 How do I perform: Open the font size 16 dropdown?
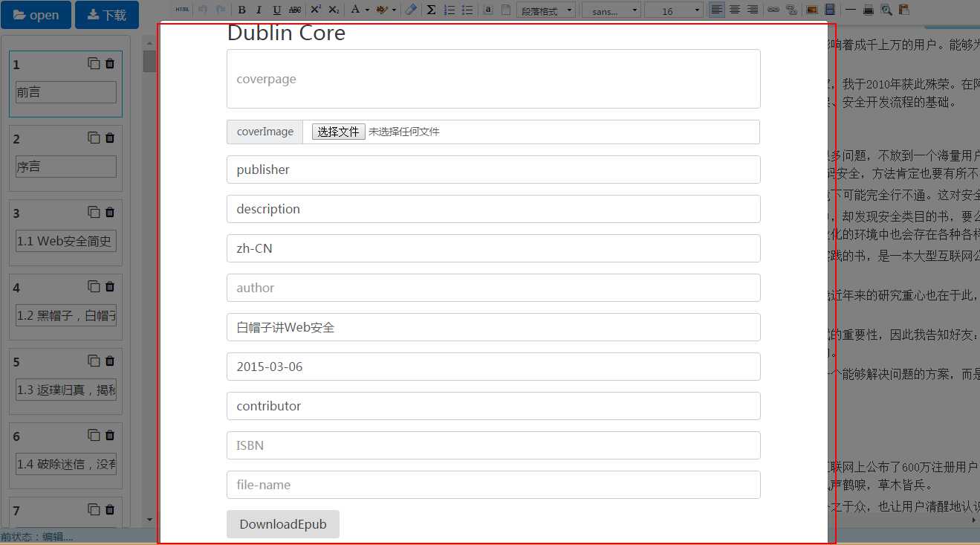[x=674, y=10]
